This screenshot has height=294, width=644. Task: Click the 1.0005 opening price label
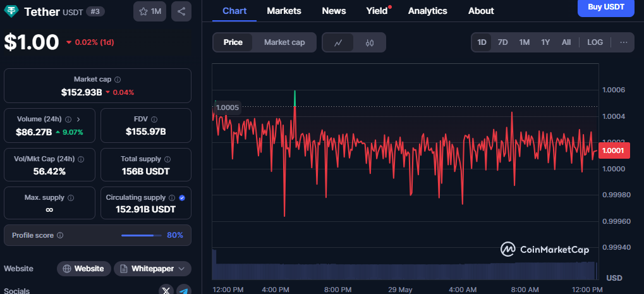click(228, 107)
